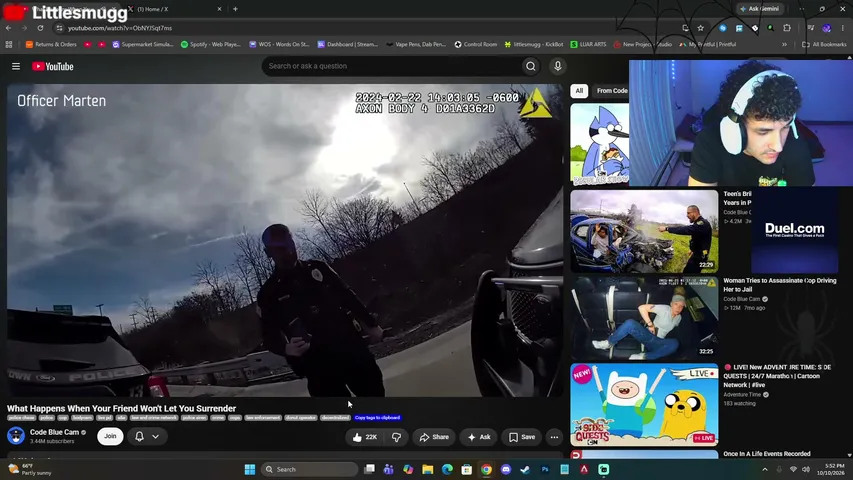This screenshot has height=480, width=853.
Task: Open Ask Gemini in browser
Action: [761, 9]
